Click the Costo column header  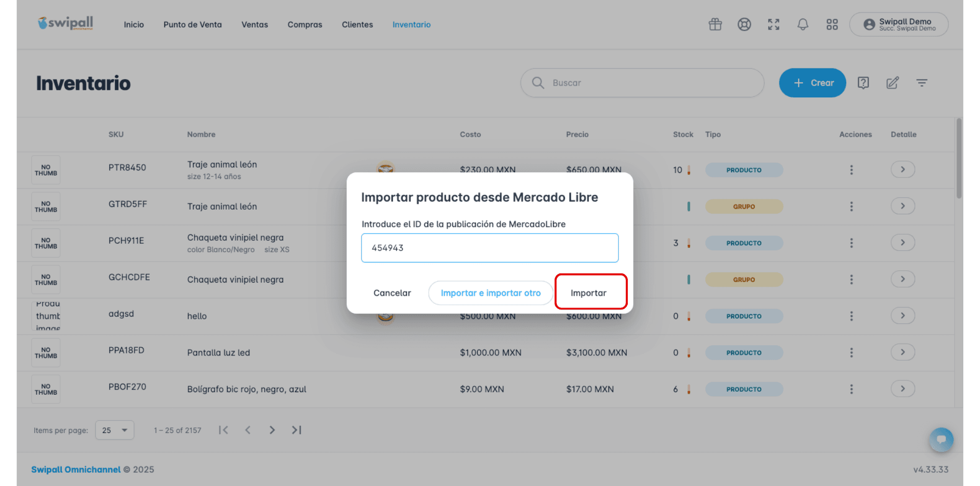[x=470, y=135]
